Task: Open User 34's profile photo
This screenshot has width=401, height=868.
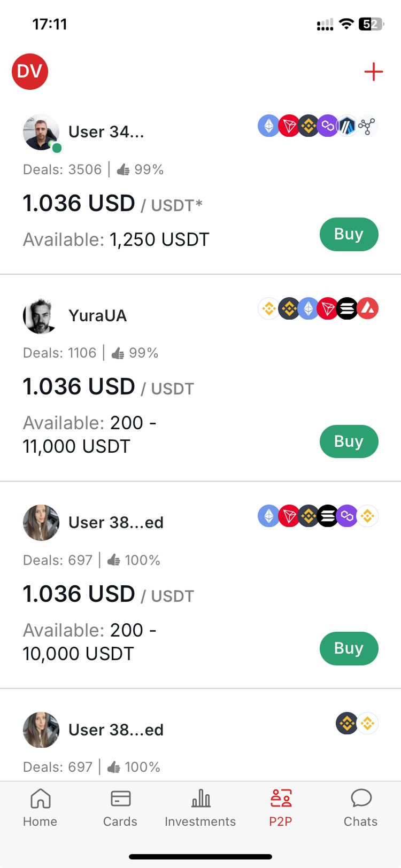Action: [41, 132]
